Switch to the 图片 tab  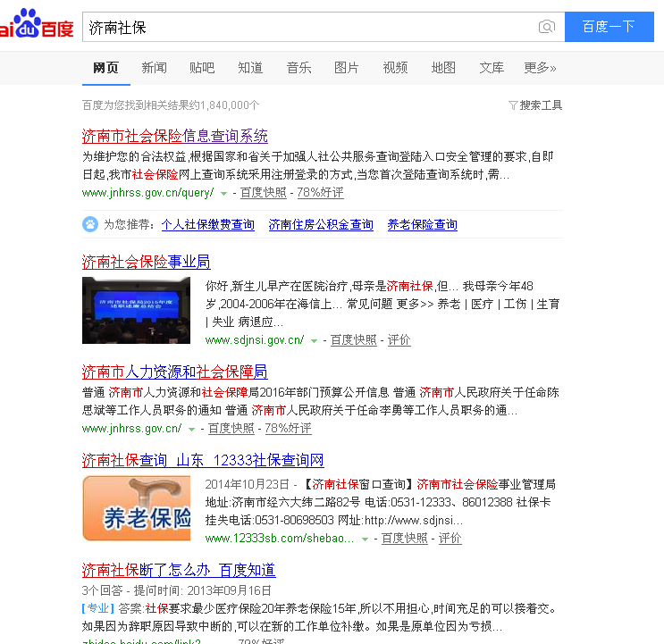point(347,68)
